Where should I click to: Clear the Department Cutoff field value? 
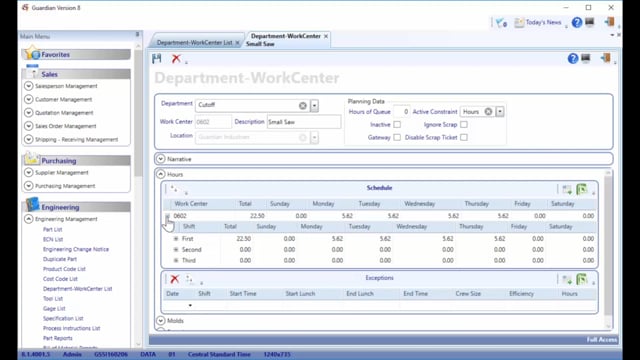click(x=302, y=106)
